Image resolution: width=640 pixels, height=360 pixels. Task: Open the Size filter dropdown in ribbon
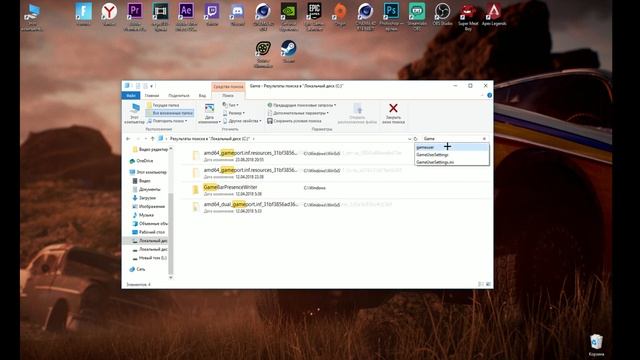click(x=234, y=113)
